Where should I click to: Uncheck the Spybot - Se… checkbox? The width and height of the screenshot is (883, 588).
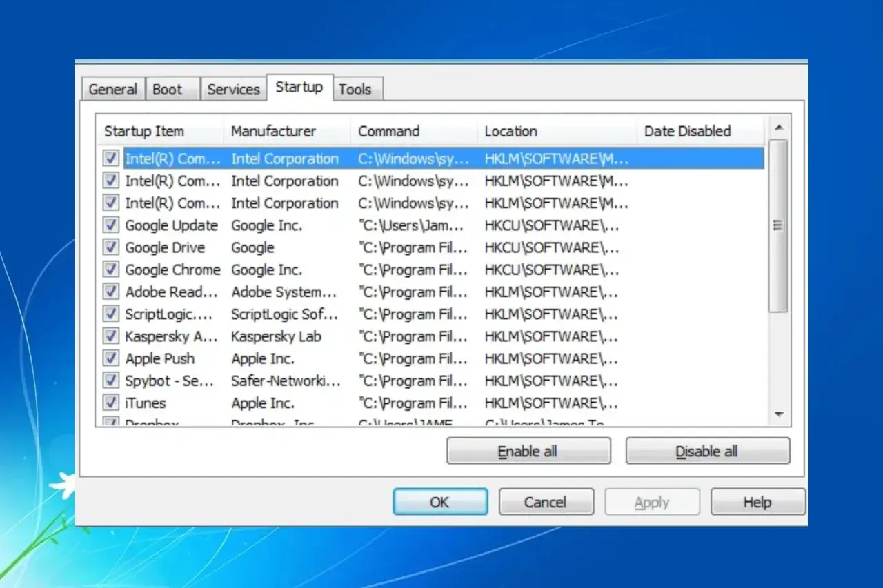(111, 381)
